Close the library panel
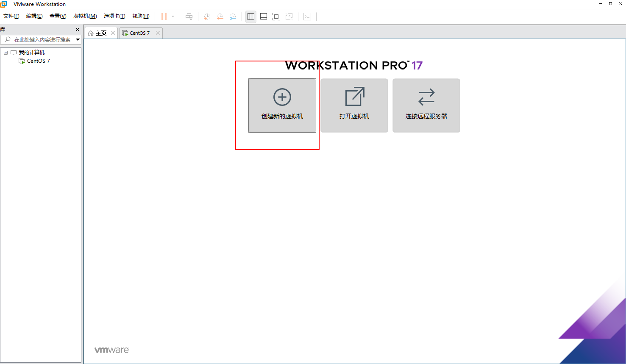The image size is (626, 364). click(x=78, y=29)
